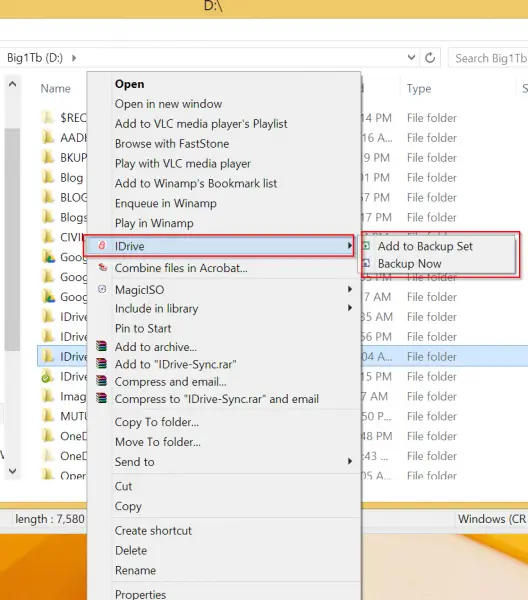Click the refresh icon next to address bar
Viewport: 528px width, 600px height.
pos(430,58)
